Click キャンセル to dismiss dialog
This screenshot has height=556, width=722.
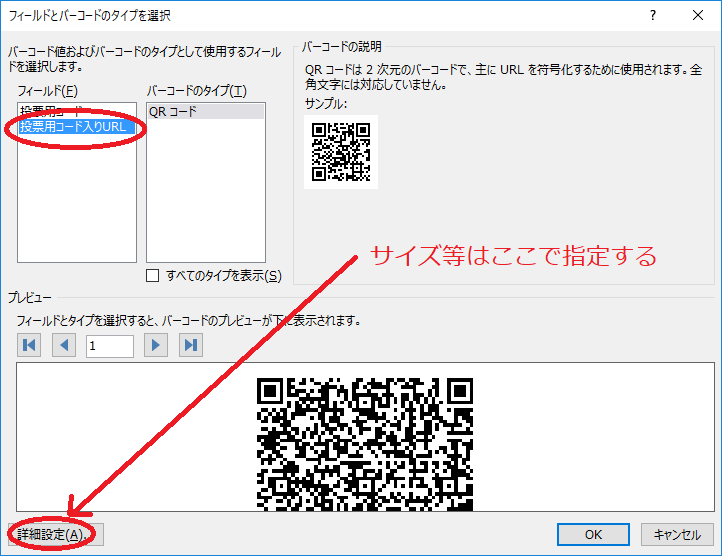pos(677,534)
